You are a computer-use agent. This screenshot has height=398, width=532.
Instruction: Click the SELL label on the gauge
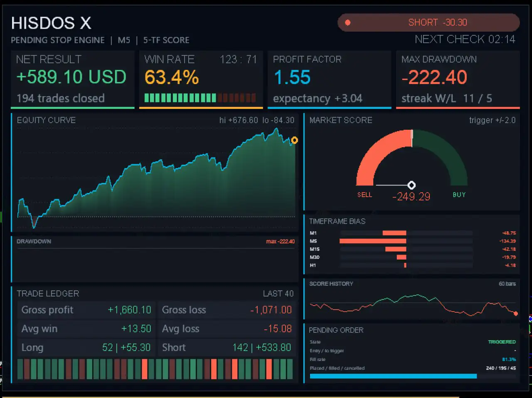coord(365,195)
